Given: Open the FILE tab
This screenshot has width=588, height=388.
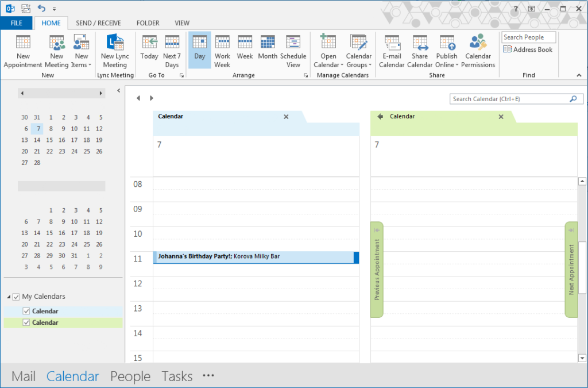Looking at the screenshot, I should click(16, 23).
